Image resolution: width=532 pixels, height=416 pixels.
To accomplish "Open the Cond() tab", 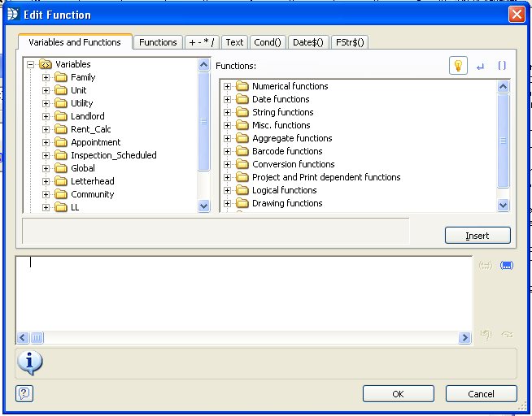I will (267, 42).
